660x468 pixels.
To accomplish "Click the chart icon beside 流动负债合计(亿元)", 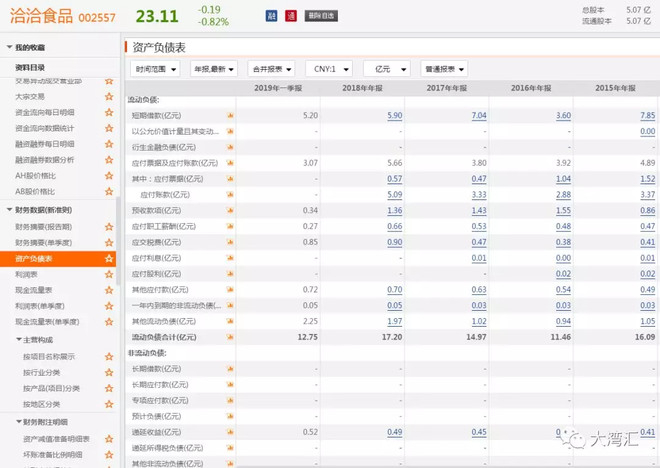I will click(230, 337).
